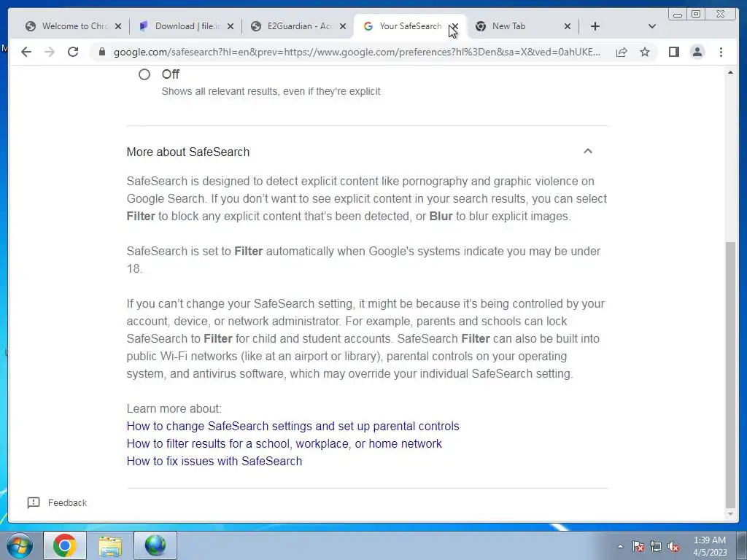Open How to filter results for school link
The height and width of the screenshot is (560, 747).
[x=285, y=444]
